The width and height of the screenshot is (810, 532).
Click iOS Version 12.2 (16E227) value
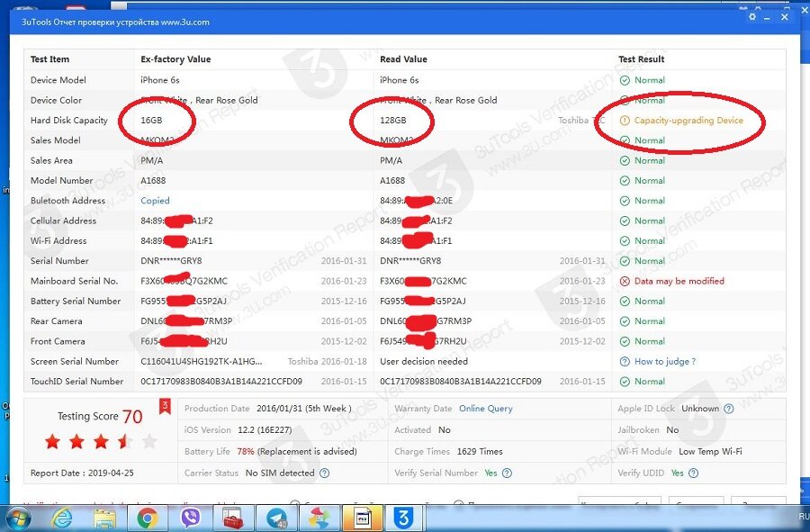[x=265, y=430]
